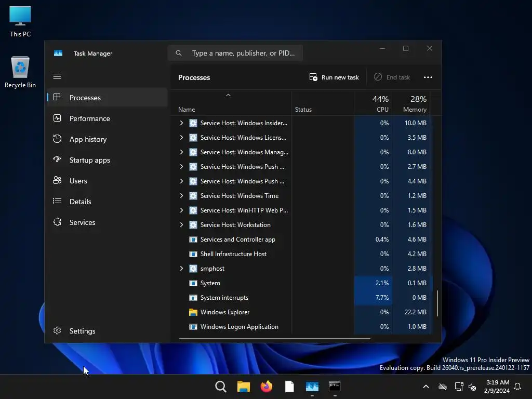Click the Shell Infrastructure Host icon
This screenshot has width=532, height=399.
[193, 254]
